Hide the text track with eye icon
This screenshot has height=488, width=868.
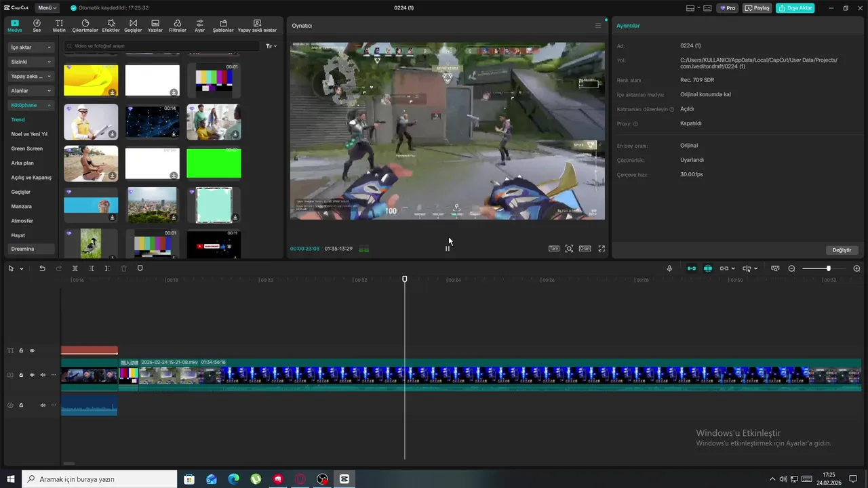point(32,350)
